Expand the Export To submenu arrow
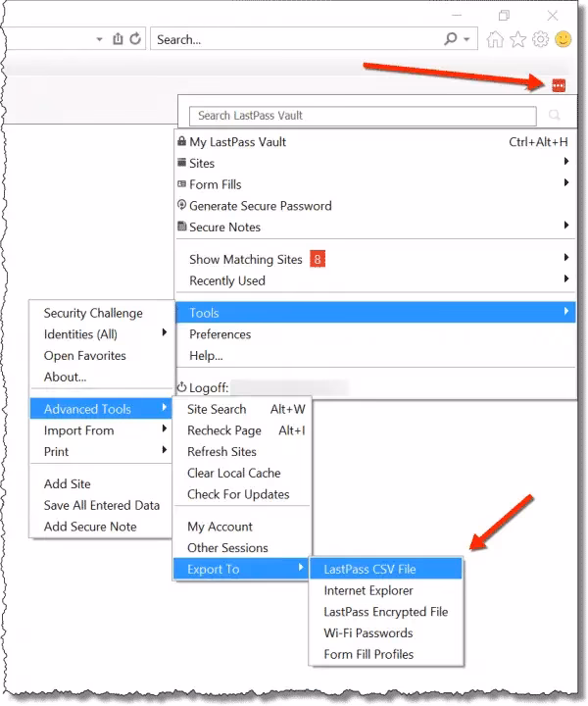This screenshot has height=706, width=588. [x=301, y=568]
